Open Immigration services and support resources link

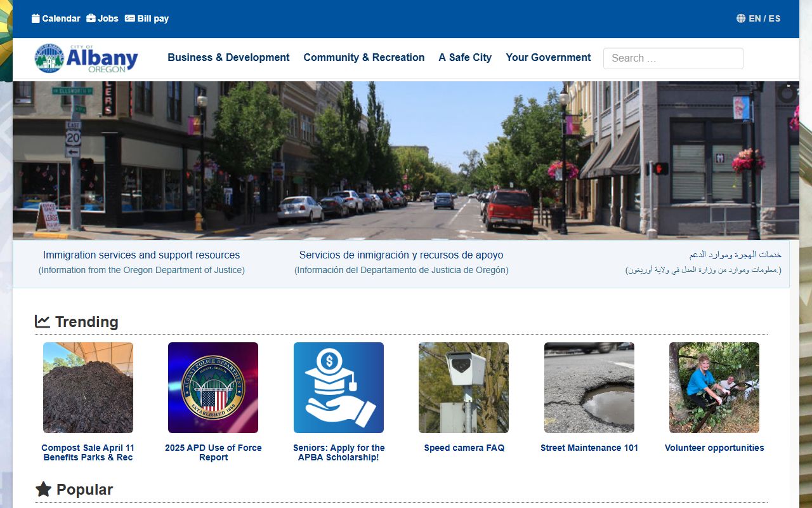pos(141,255)
